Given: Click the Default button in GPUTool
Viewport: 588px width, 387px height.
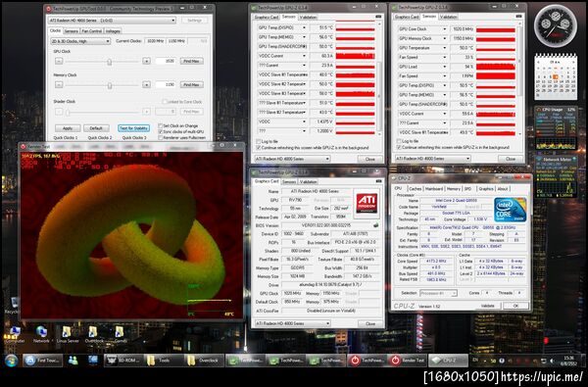Looking at the screenshot, I should click(x=96, y=128).
